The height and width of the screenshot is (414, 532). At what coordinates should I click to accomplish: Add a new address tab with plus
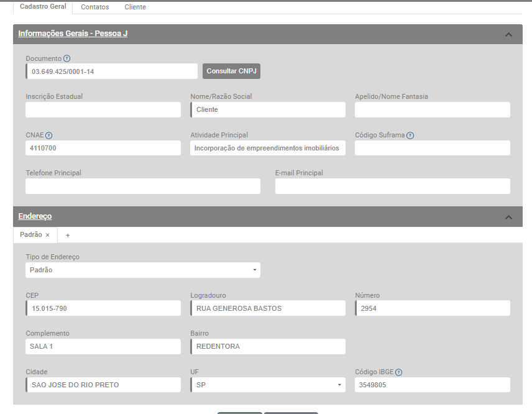68,235
